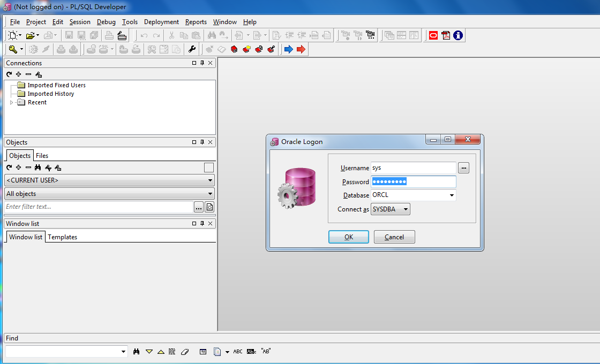
Task: Click the yellow down triangle in Find bar
Action: pos(149,351)
